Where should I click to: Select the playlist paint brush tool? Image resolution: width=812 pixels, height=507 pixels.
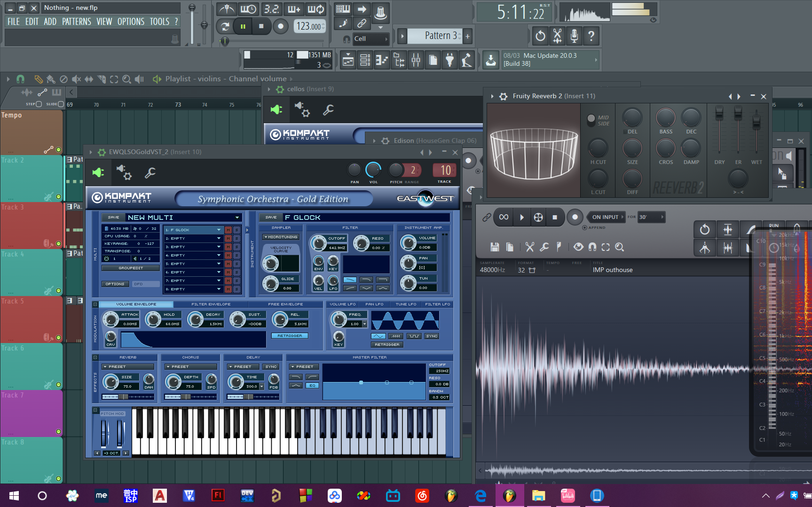51,79
